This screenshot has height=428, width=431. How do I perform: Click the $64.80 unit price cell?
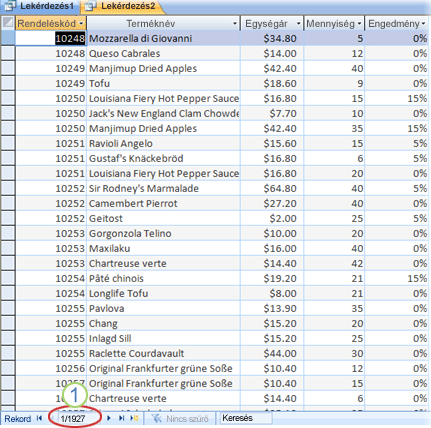tap(272, 188)
